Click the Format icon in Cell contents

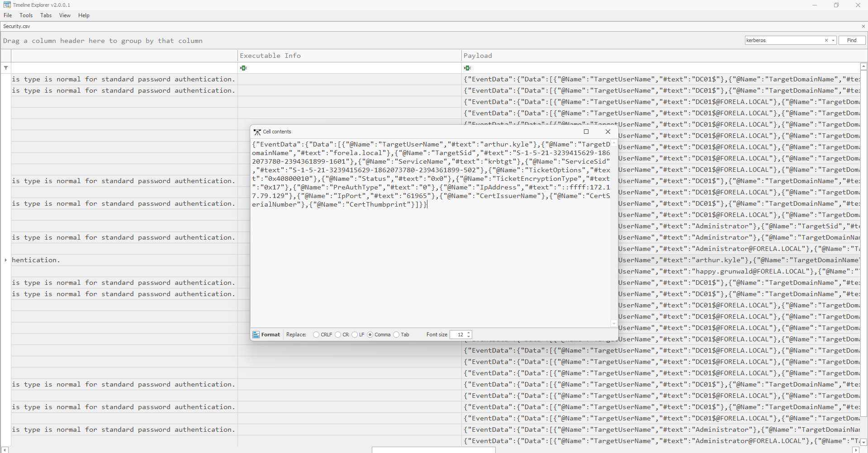pos(256,335)
